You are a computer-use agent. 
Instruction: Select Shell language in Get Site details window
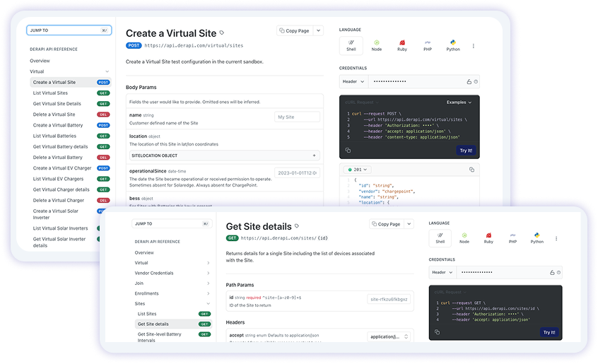coord(440,238)
